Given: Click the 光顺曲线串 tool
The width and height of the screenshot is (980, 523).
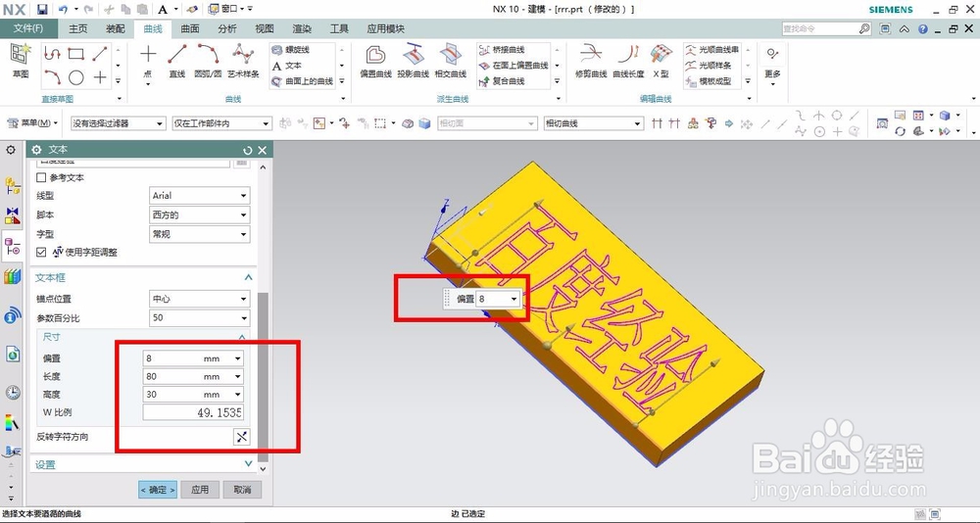Looking at the screenshot, I should (712, 49).
